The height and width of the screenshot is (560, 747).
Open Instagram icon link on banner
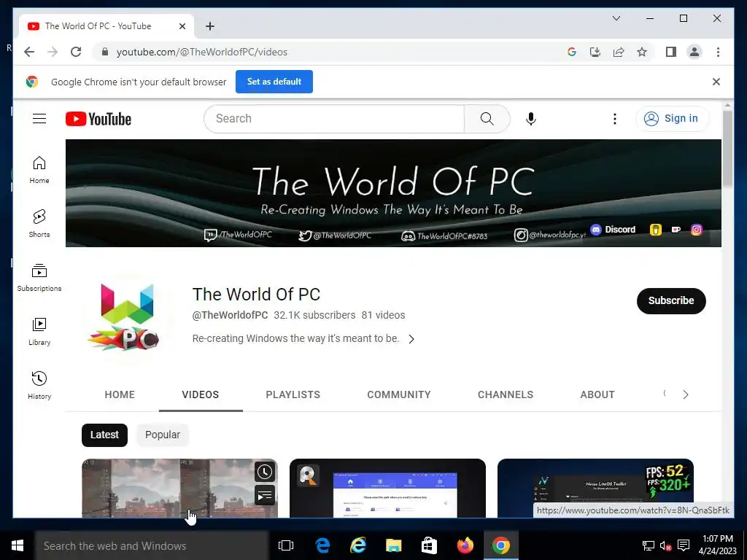point(697,230)
